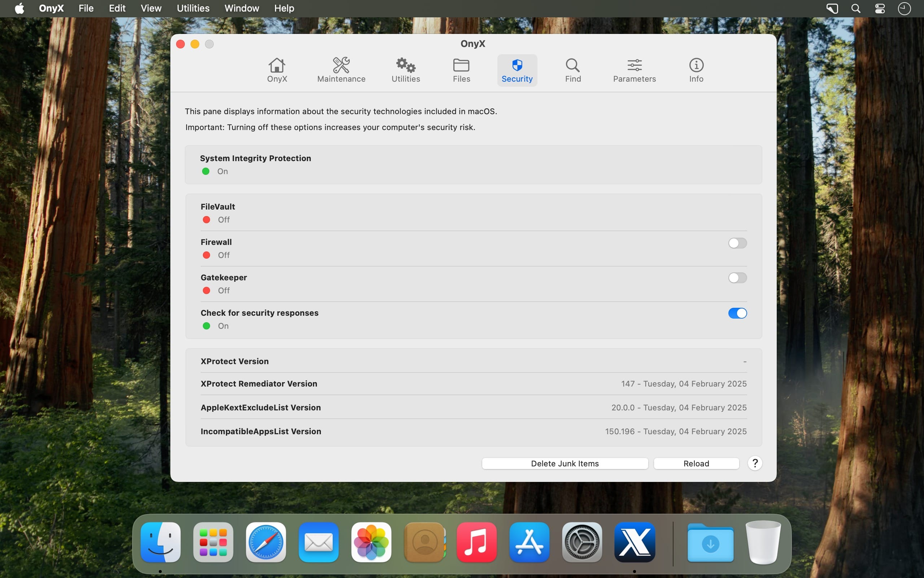
Task: Click the System Integrity Protection heading
Action: 256,158
